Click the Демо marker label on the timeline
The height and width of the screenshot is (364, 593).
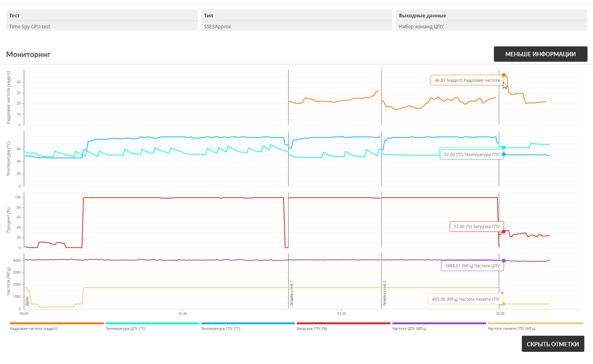click(x=27, y=301)
